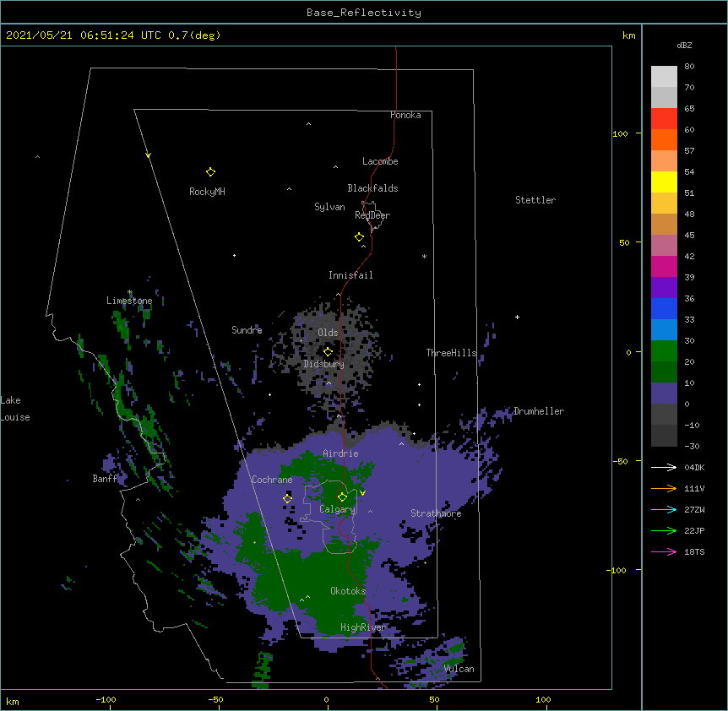
Task: Click the Base_Reflectivity title text
Action: click(x=364, y=13)
